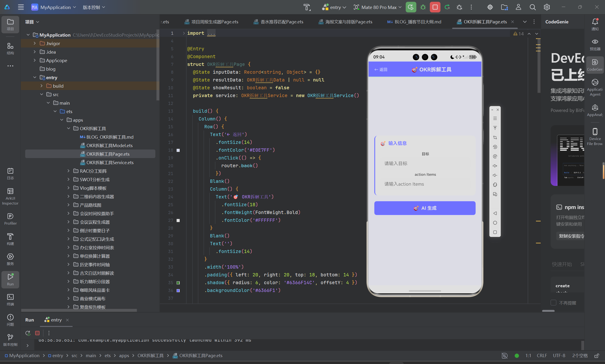Click 返回 back link in emulator app
Image resolution: width=605 pixels, height=364 pixels.
[x=381, y=70]
